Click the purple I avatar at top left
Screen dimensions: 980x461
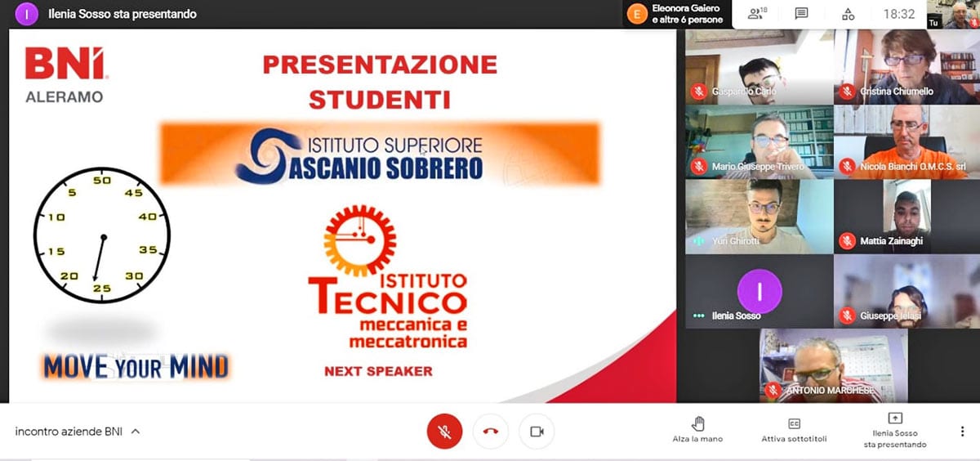tap(27, 14)
